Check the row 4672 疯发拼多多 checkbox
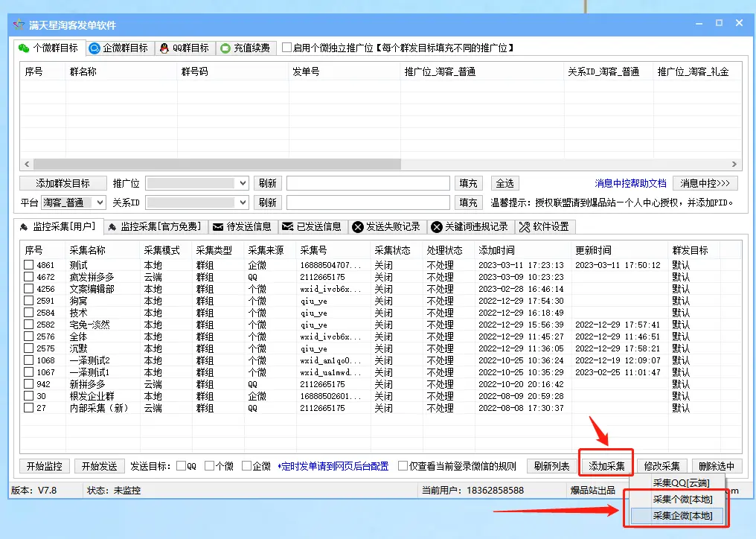This screenshot has height=539, width=756. tap(28, 276)
